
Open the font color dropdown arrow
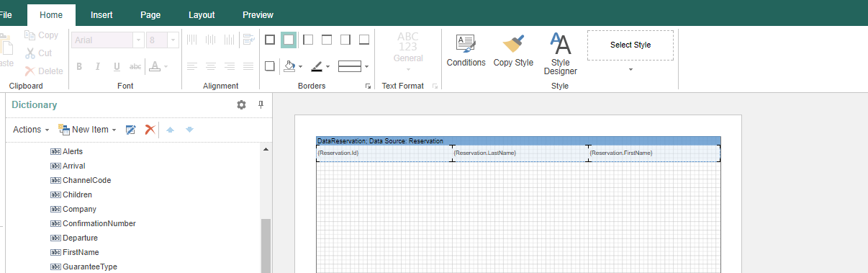(166, 67)
